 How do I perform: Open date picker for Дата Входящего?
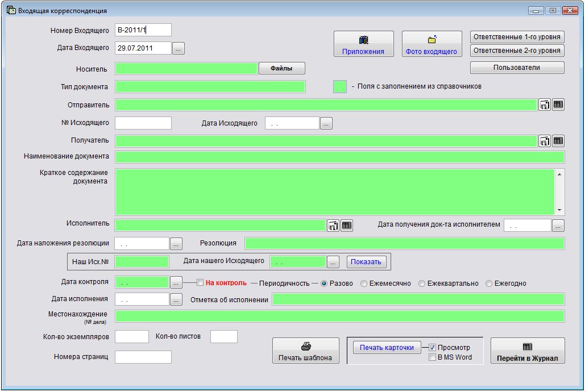[179, 49]
